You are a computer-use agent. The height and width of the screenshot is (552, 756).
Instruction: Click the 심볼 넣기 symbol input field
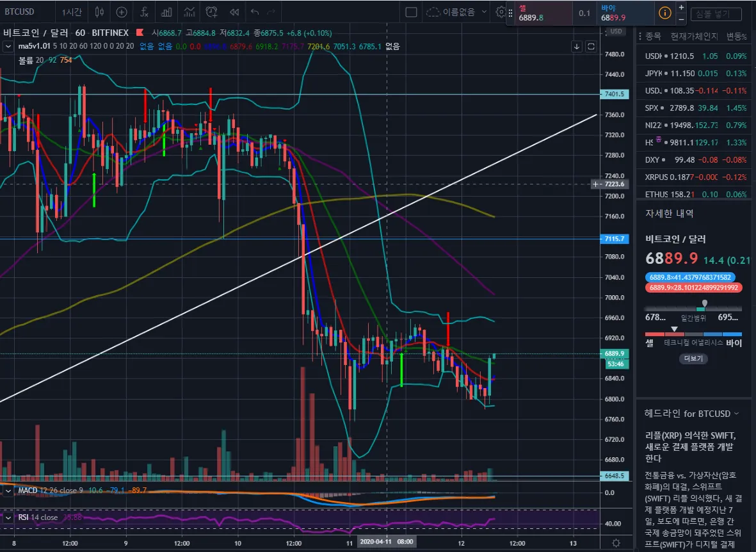[716, 14]
